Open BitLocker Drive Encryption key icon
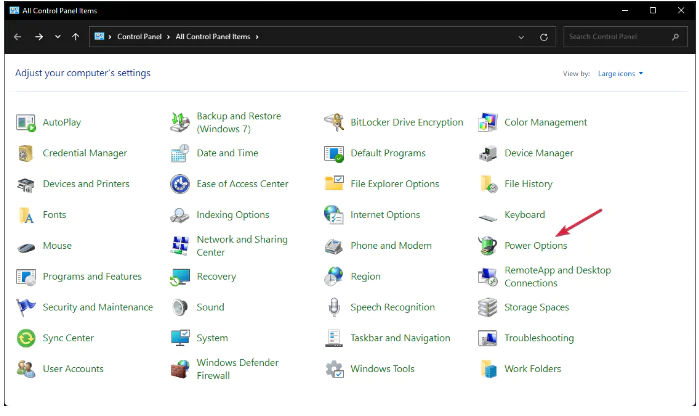The height and width of the screenshot is (416, 699). 334,122
